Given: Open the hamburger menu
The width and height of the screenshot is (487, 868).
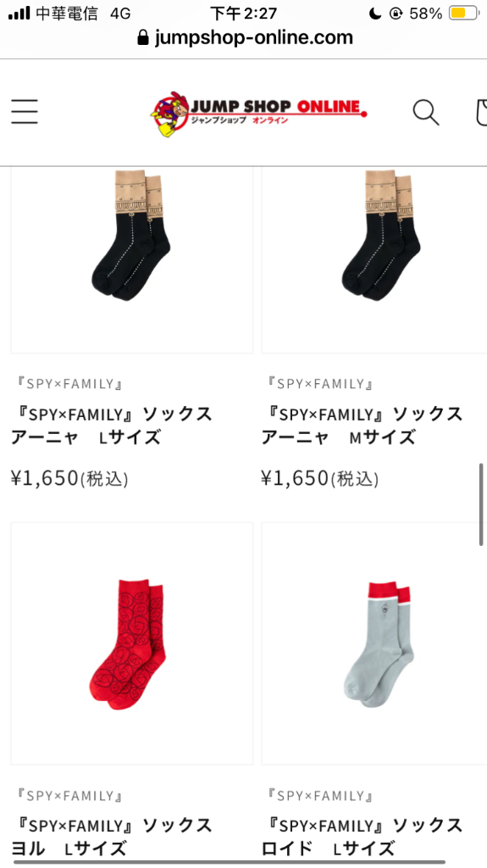Looking at the screenshot, I should [x=25, y=112].
